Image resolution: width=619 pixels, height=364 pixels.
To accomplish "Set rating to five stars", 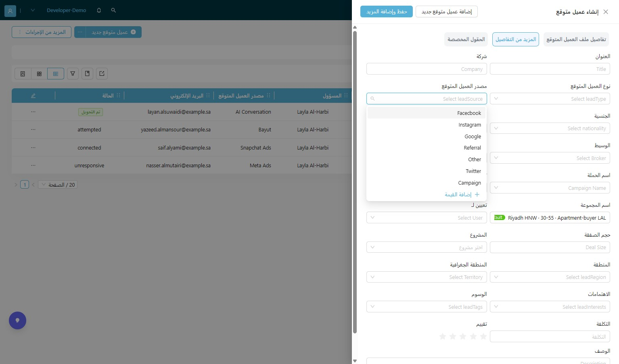I will (x=443, y=336).
